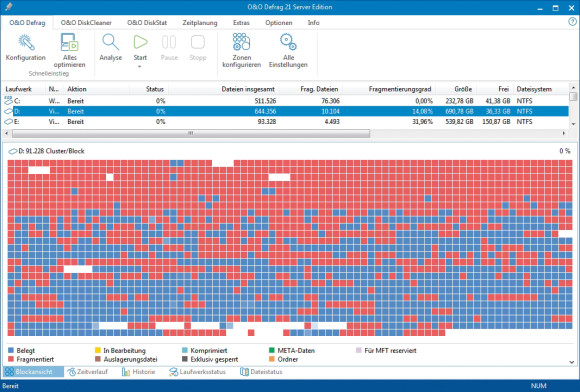580x392 pixels.
Task: Open help via the question mark icon
Action: tap(572, 22)
